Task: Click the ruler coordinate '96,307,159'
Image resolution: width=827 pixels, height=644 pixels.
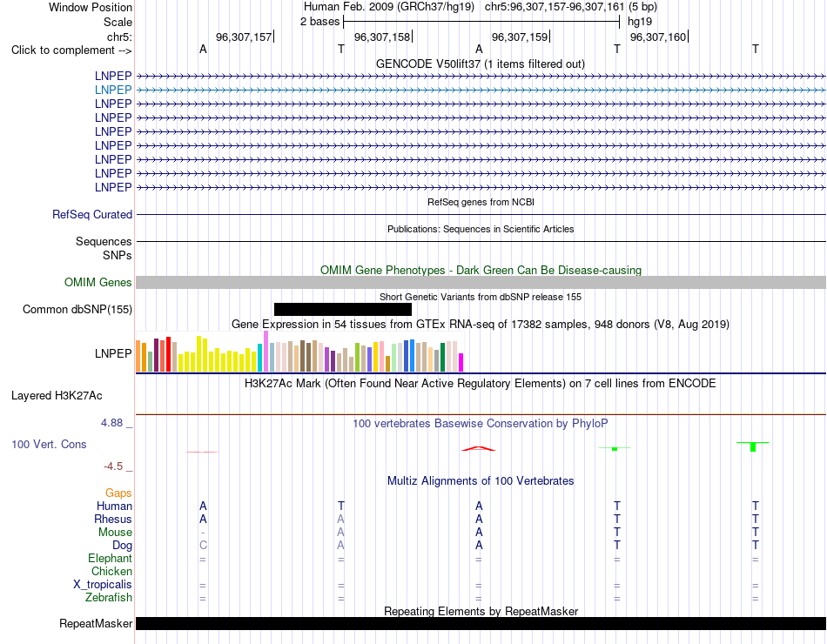Action: [520, 37]
